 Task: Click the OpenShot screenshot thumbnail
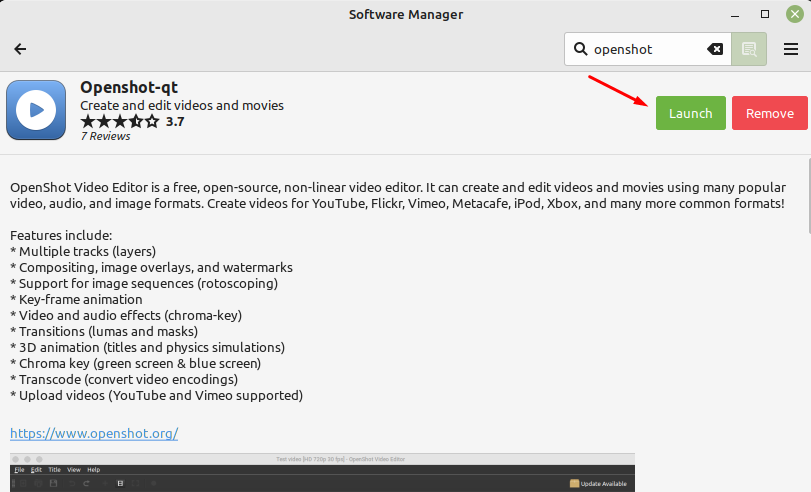coord(322,472)
